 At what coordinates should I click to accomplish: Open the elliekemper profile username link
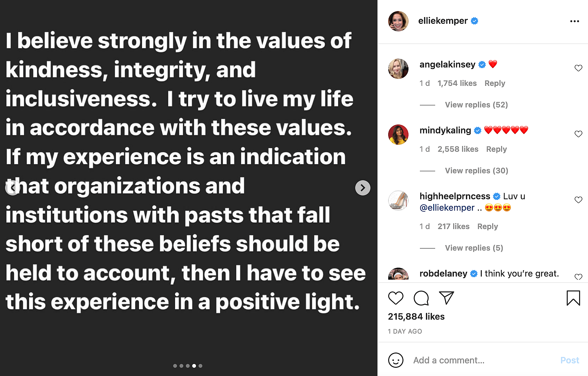click(443, 21)
